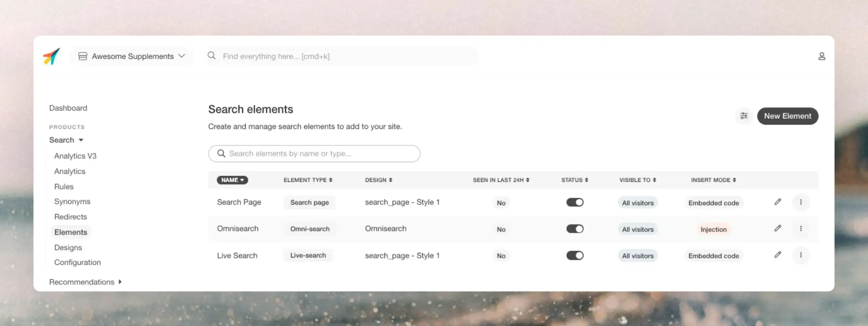Go to Synonyms in the sidebar
868x326 pixels.
point(72,201)
